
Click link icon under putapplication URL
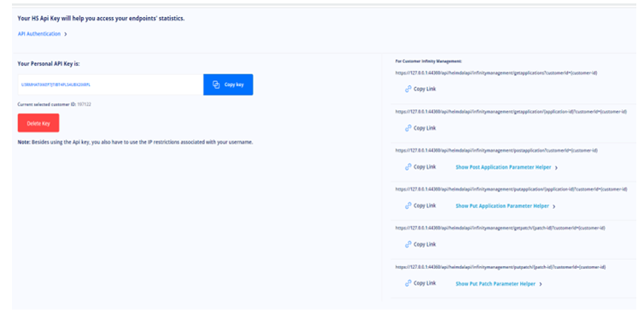point(408,206)
